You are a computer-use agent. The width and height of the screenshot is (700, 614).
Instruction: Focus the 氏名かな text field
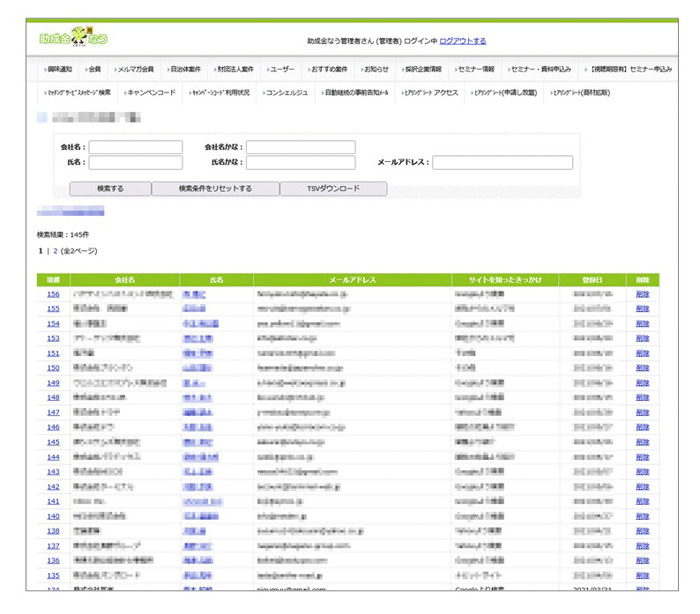301,163
